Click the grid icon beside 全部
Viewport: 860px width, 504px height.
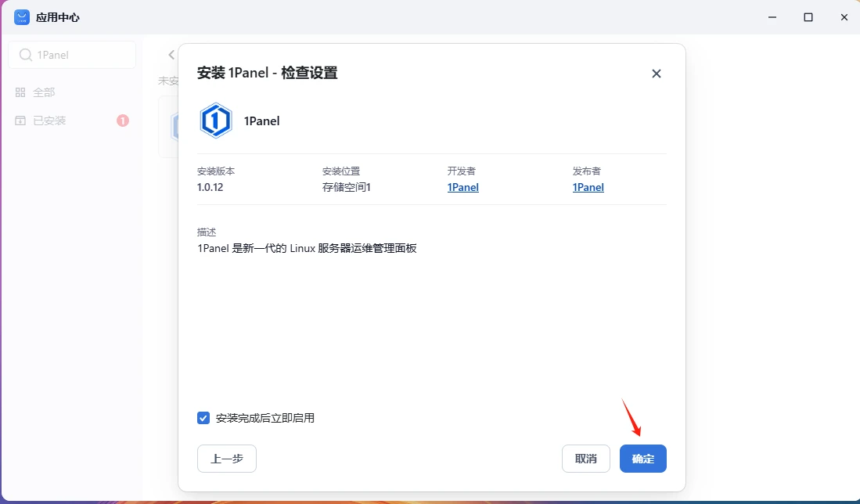(20, 92)
